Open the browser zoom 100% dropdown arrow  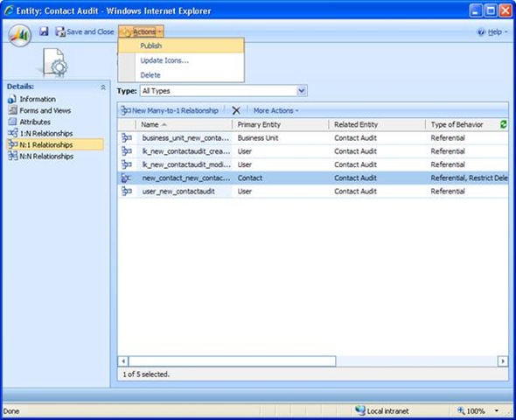click(497, 410)
